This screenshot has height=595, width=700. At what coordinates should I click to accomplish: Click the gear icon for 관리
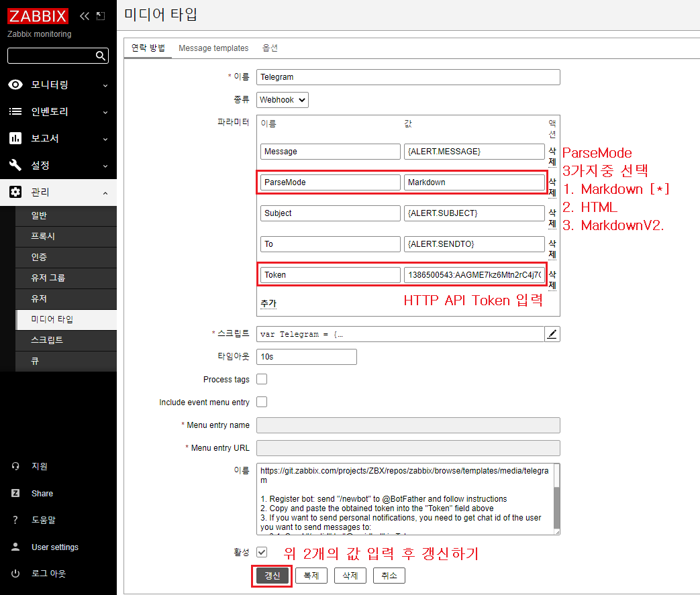point(15,192)
